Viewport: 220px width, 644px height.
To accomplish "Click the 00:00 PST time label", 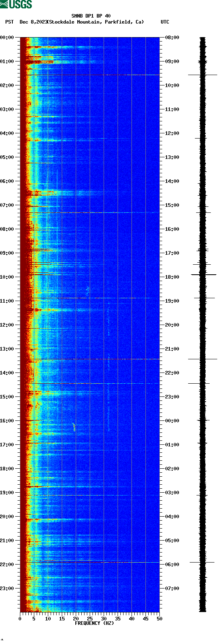I will pyautogui.click(x=7, y=38).
